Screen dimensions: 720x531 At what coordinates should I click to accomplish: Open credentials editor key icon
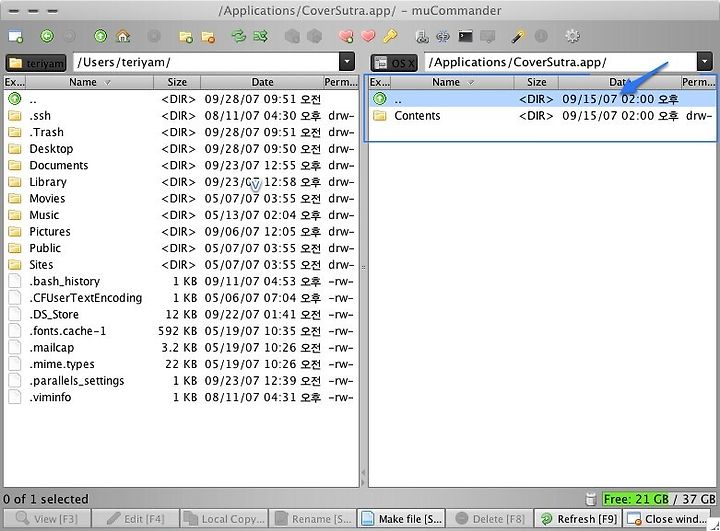[x=390, y=36]
